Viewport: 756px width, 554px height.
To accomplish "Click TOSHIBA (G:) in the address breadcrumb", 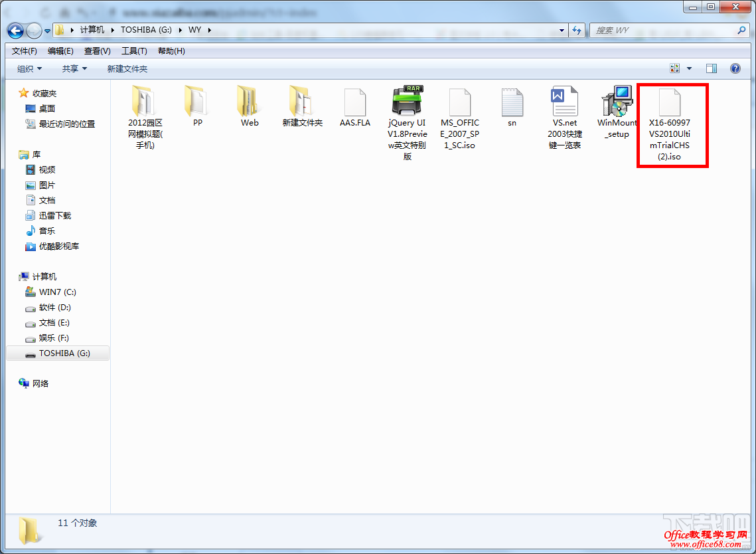I will pos(145,30).
